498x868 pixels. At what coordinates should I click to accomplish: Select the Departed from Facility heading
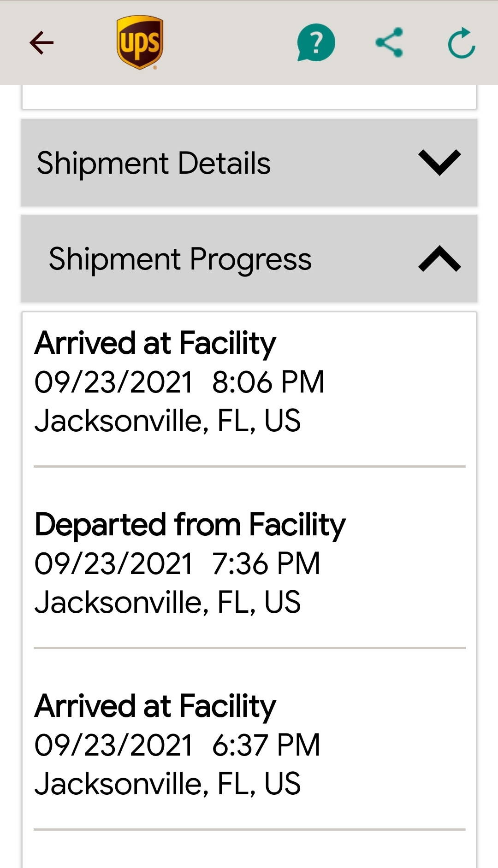point(190,525)
